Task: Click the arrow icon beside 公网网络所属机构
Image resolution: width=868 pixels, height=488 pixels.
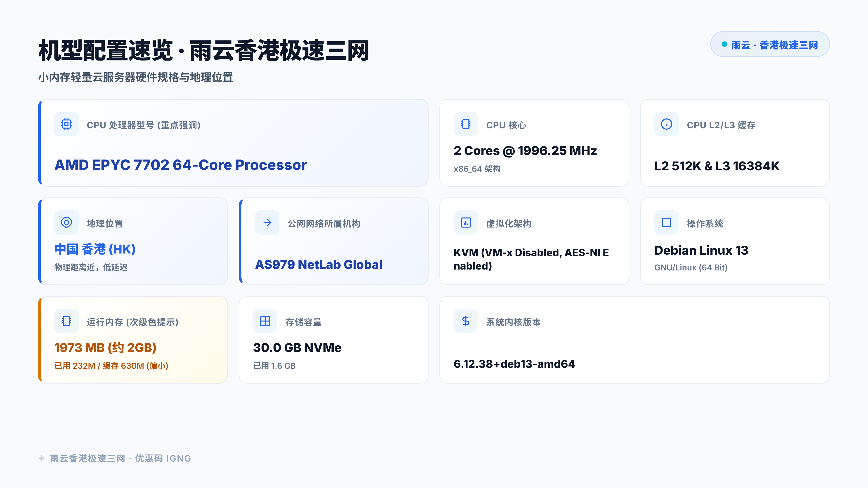Action: [267, 223]
